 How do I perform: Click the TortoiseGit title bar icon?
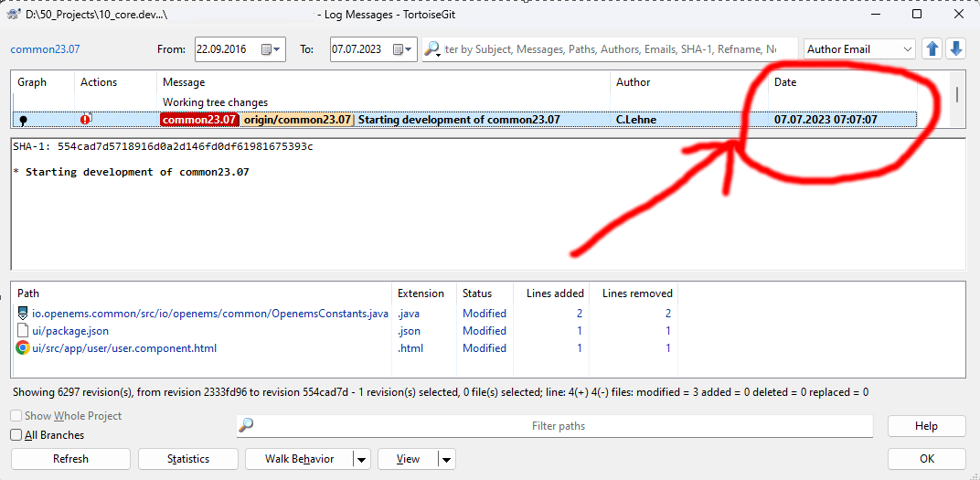click(x=13, y=15)
